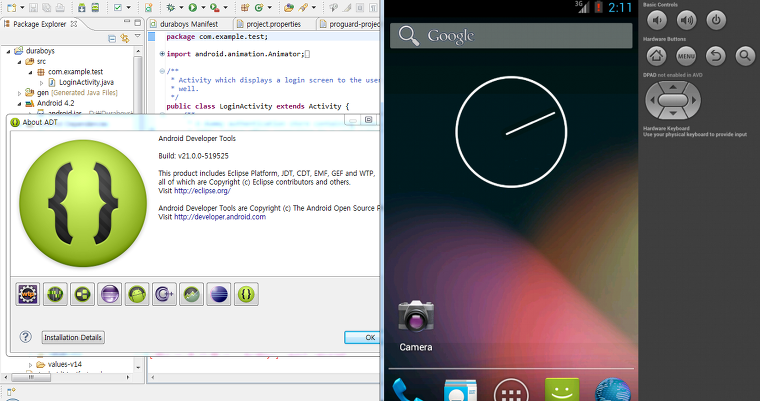Select com.example.test package in the tree
The width and height of the screenshot is (760, 401).
click(x=70, y=72)
